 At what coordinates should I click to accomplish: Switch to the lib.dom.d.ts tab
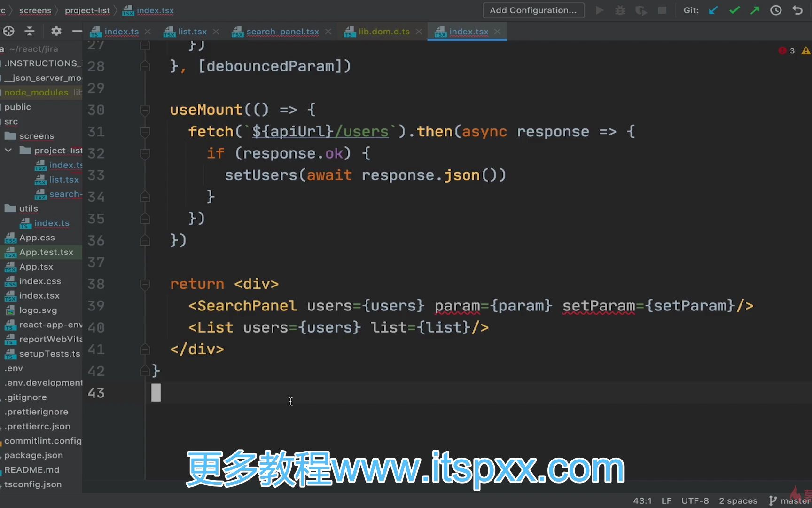(384, 32)
